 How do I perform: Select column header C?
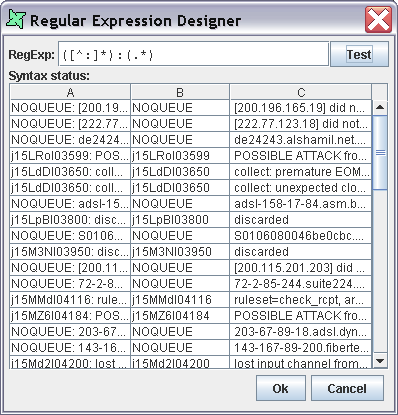point(301,92)
